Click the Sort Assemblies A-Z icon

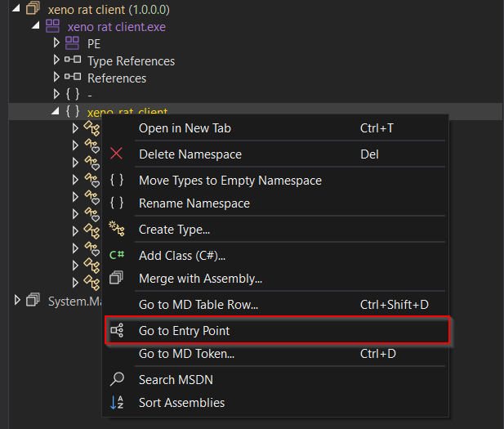click(117, 402)
